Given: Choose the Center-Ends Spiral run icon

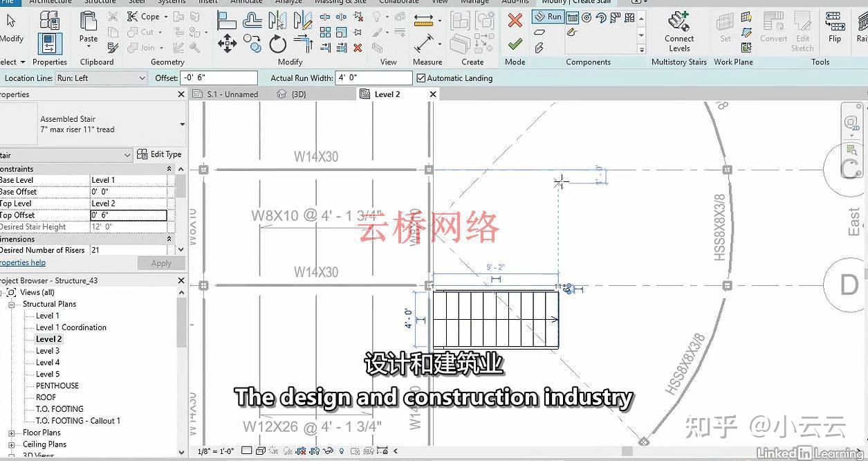Looking at the screenshot, I should [600, 17].
